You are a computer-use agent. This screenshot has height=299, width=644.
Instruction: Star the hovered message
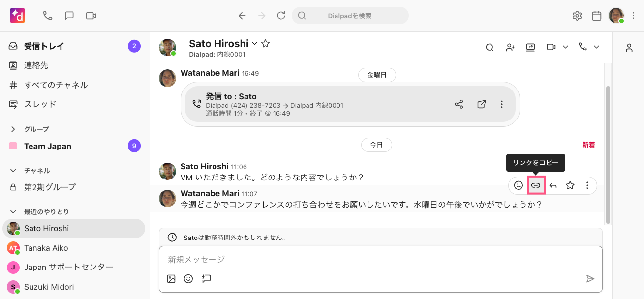click(570, 185)
